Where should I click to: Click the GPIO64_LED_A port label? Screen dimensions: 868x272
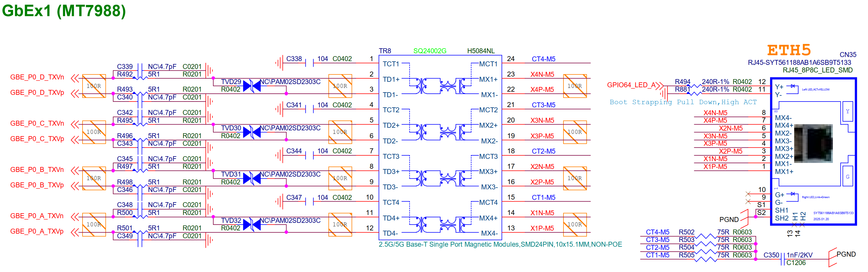pos(632,85)
